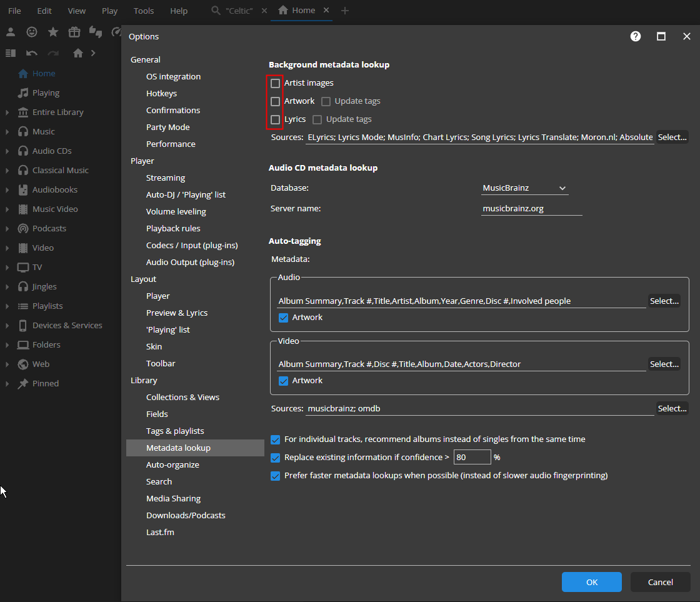
Task: Click the smiley face toolbar icon
Action: 32,32
